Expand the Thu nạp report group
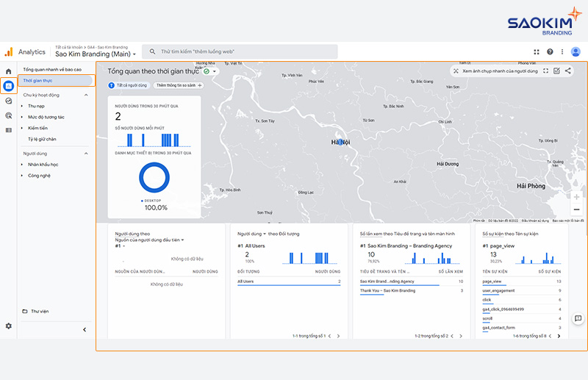 (x=22, y=106)
